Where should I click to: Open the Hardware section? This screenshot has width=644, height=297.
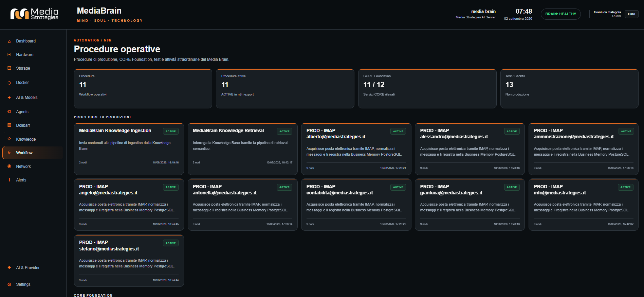click(33, 55)
